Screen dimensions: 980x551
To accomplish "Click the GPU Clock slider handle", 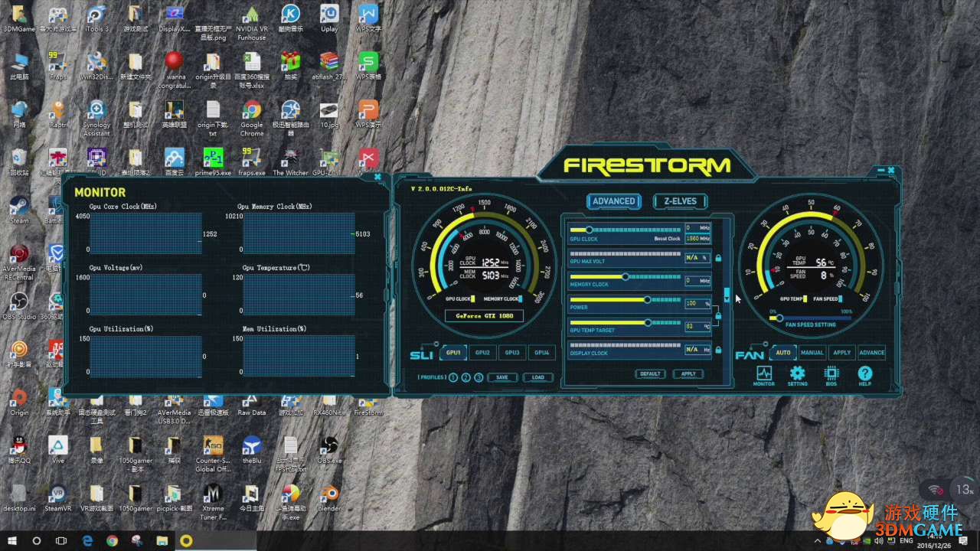I will [x=589, y=230].
